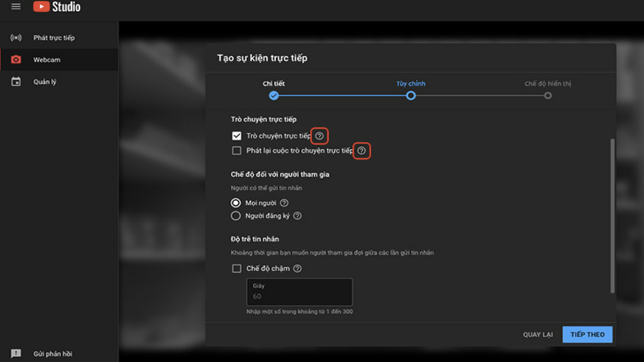Open help icon beside Phát lại cuộc trò chuyện
The height and width of the screenshot is (362, 644).
[362, 151]
